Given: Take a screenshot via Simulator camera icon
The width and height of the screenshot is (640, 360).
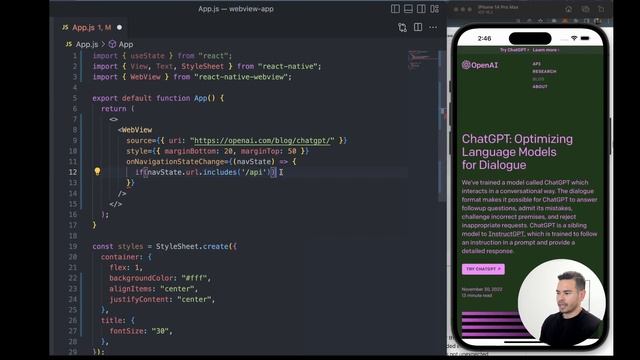Looking at the screenshot, I should point(585,9).
